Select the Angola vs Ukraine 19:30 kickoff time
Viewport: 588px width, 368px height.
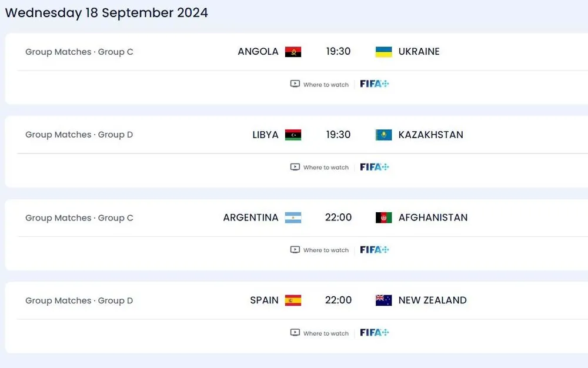[x=338, y=52]
